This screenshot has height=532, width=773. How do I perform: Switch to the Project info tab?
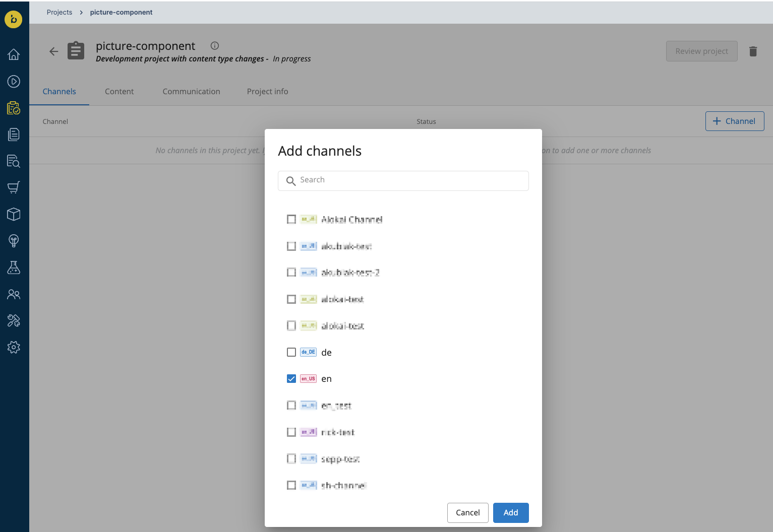click(x=268, y=92)
